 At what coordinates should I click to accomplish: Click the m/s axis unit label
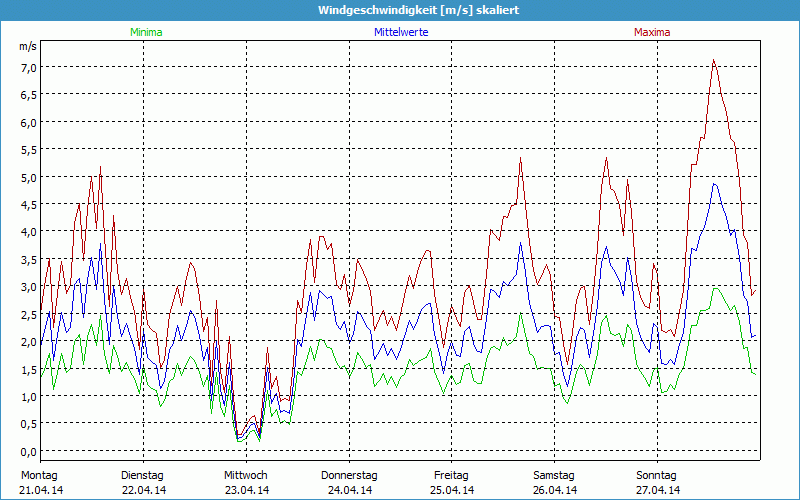[28, 46]
